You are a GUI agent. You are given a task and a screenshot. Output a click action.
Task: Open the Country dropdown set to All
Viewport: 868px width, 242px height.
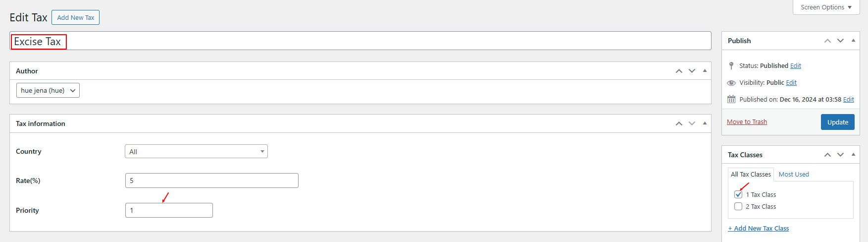click(196, 151)
